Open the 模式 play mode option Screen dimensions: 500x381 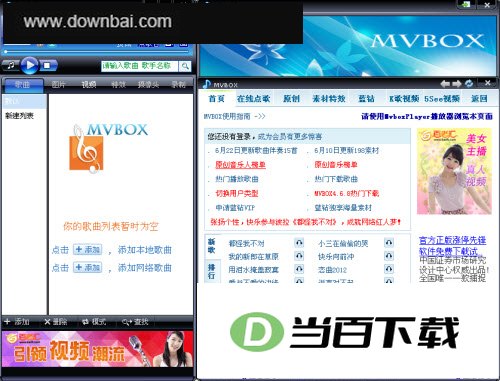pyautogui.click(x=94, y=322)
